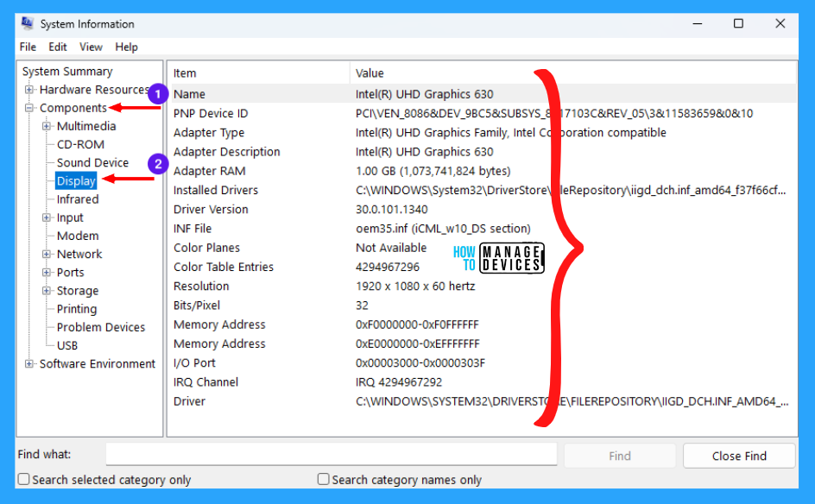Select the Printing tree item
This screenshot has width=815, height=504.
(76, 309)
